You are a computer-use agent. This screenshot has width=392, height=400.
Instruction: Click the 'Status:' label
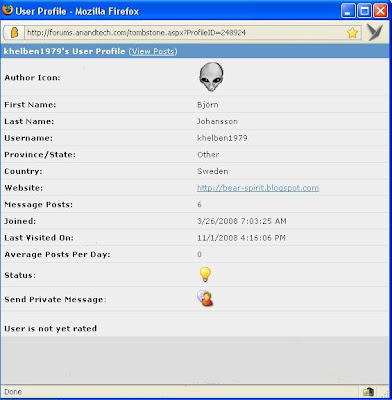pos(20,275)
